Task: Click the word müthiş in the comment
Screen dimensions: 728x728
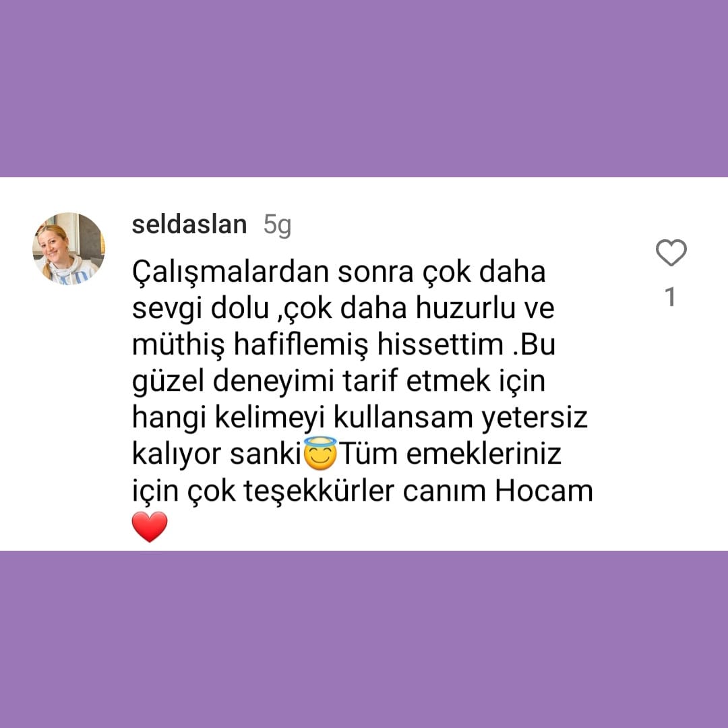Action: [178, 345]
